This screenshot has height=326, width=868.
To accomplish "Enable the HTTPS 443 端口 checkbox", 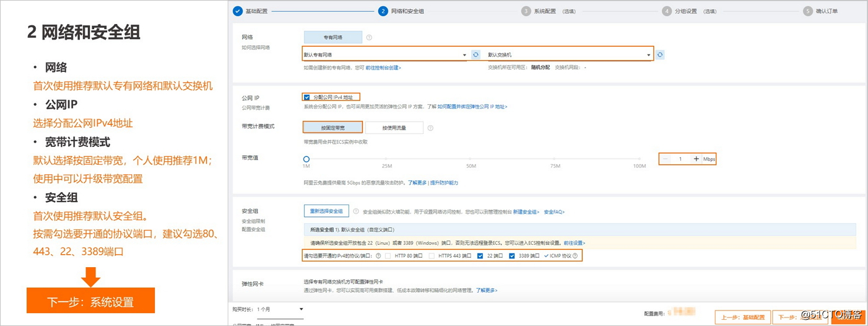I will [432, 256].
